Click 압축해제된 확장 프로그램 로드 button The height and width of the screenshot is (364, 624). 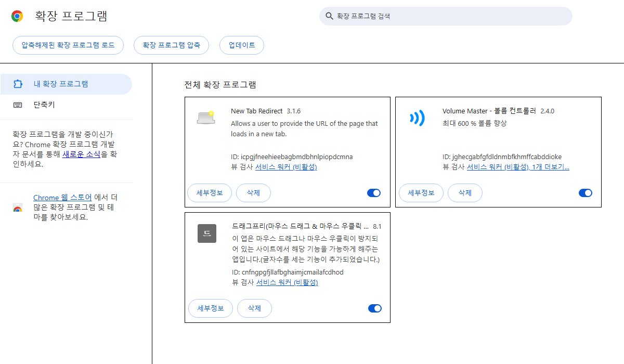pos(68,45)
